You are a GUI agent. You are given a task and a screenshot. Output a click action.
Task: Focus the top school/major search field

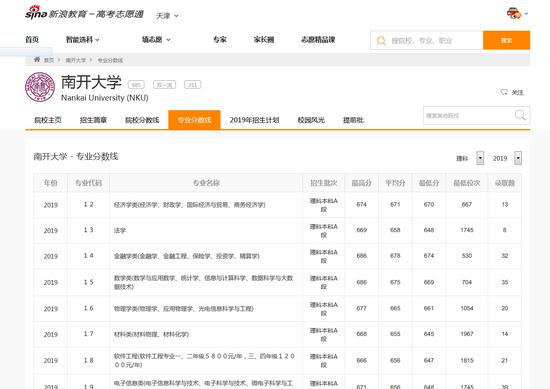click(x=427, y=40)
